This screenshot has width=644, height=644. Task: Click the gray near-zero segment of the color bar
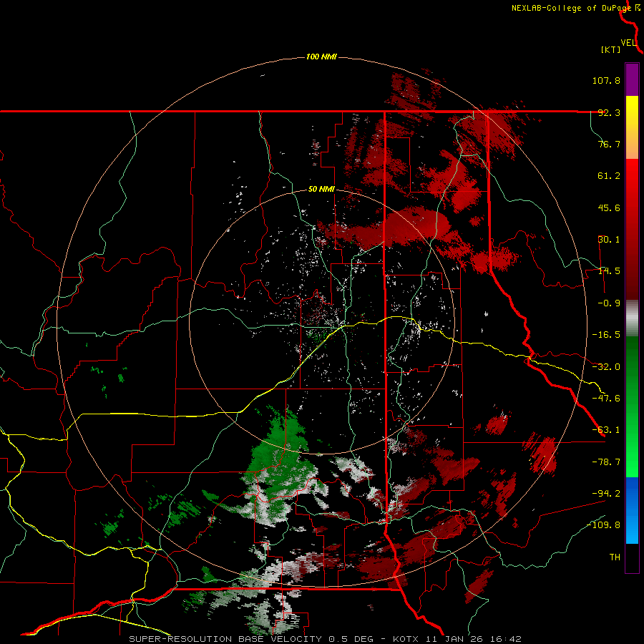(632, 318)
